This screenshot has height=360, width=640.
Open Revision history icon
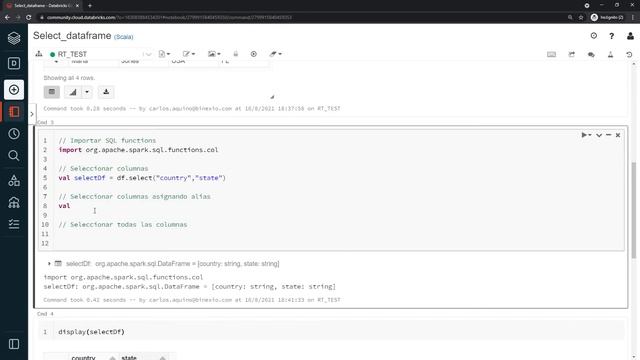[x=629, y=54]
